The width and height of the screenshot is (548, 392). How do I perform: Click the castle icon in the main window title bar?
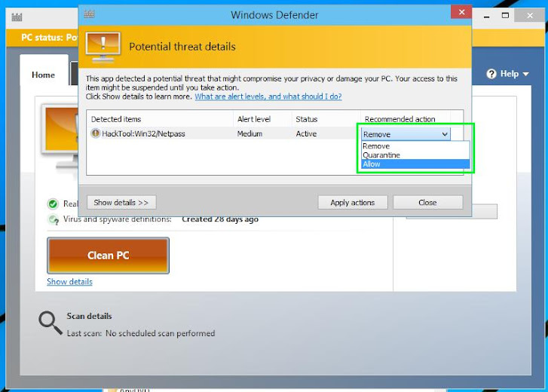pyautogui.click(x=17, y=17)
